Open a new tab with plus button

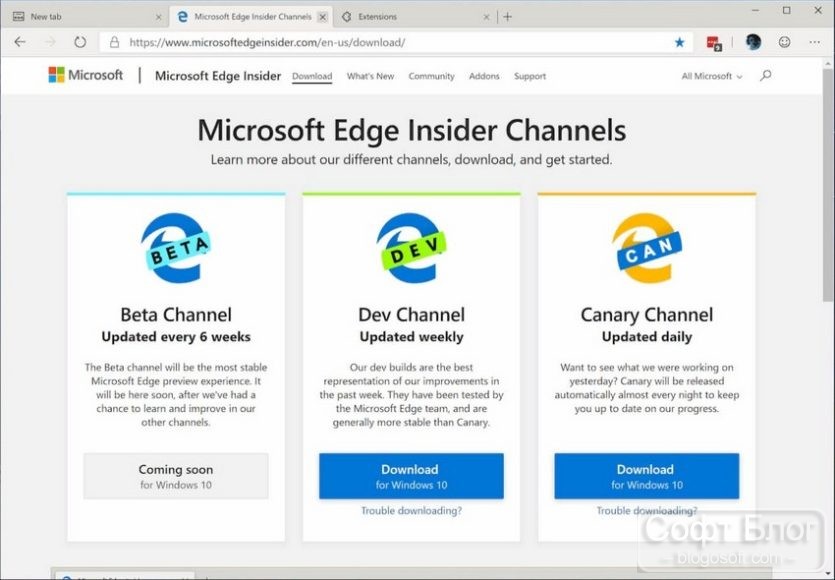507,17
